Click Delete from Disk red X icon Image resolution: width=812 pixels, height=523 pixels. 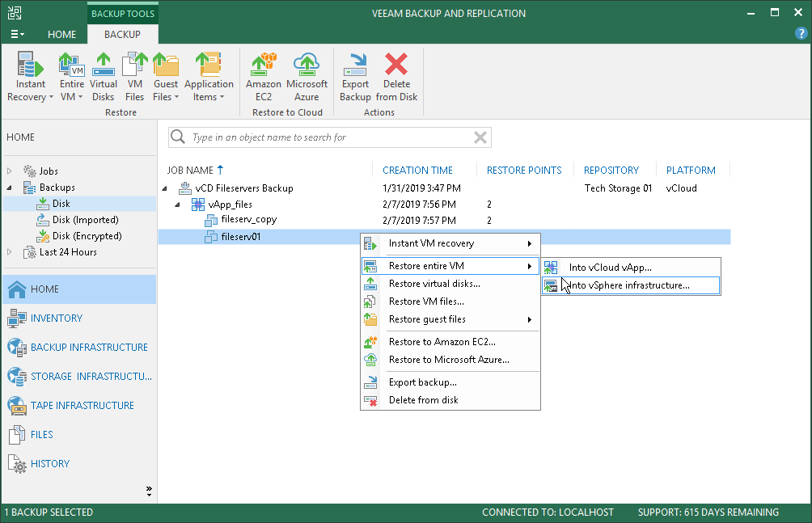pyautogui.click(x=396, y=65)
